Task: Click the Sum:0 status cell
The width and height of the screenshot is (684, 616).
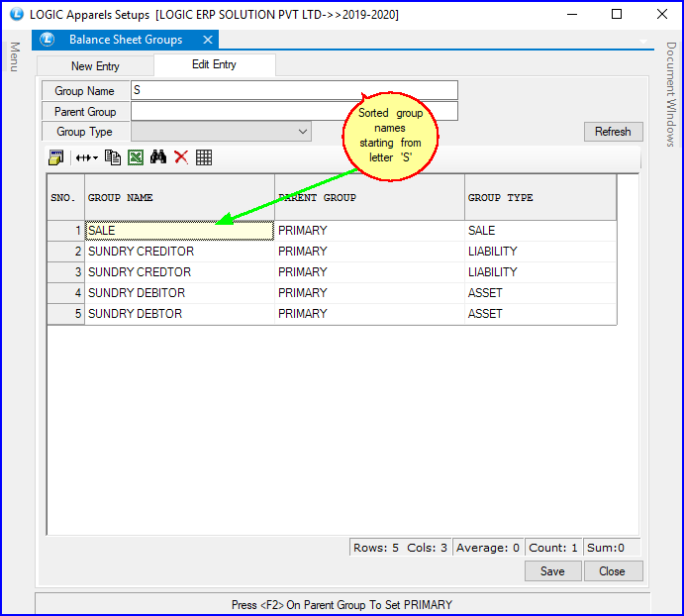Action: click(612, 548)
